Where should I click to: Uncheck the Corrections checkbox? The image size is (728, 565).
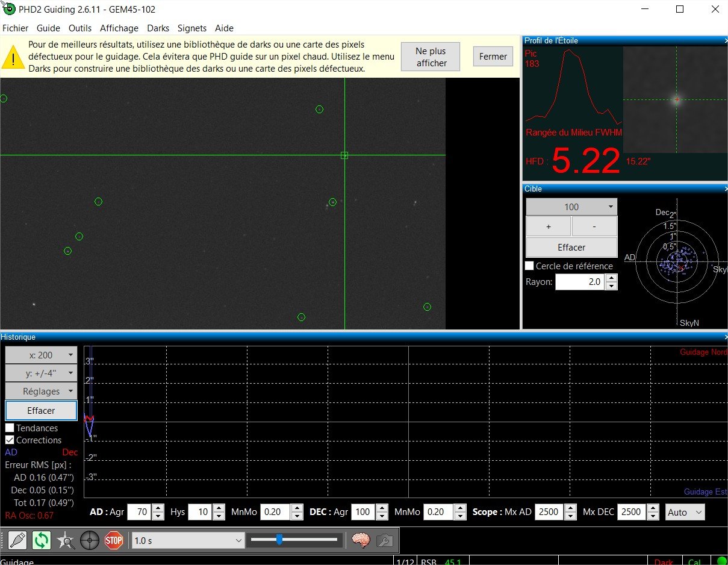(x=10, y=440)
